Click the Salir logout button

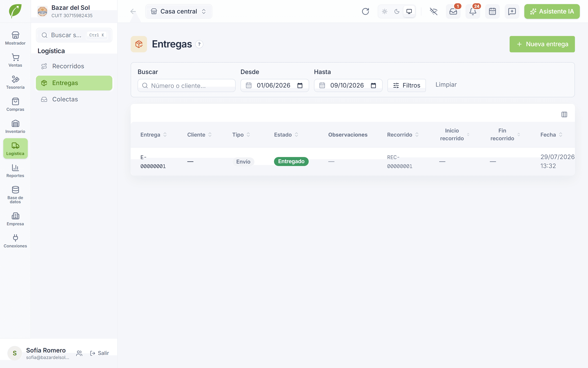click(x=99, y=353)
